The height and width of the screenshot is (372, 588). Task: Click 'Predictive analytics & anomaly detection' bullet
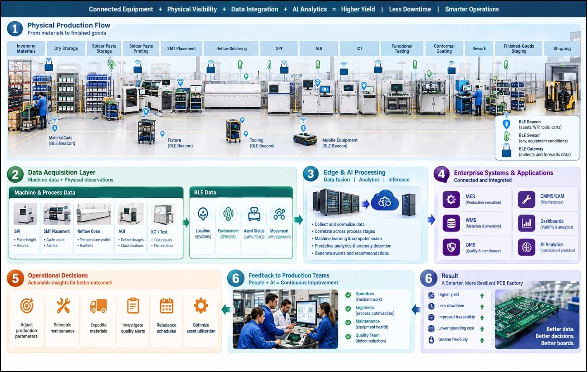pyautogui.click(x=352, y=246)
